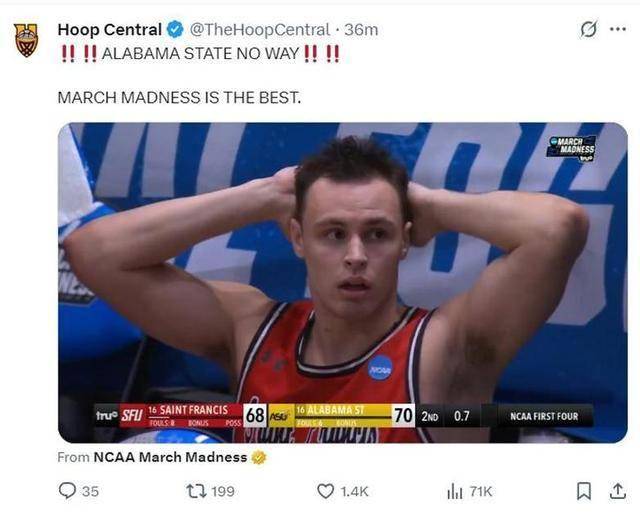Toggle the bookmark icon

(x=586, y=491)
